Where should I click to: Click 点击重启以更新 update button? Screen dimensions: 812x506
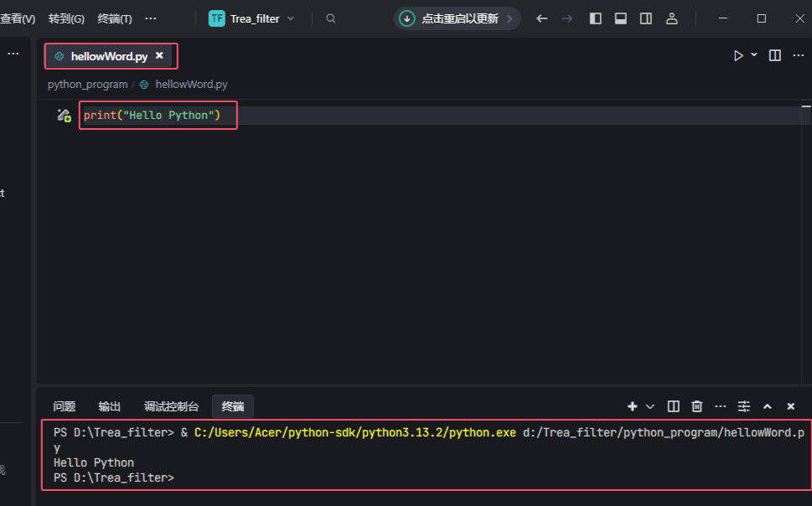pos(458,18)
